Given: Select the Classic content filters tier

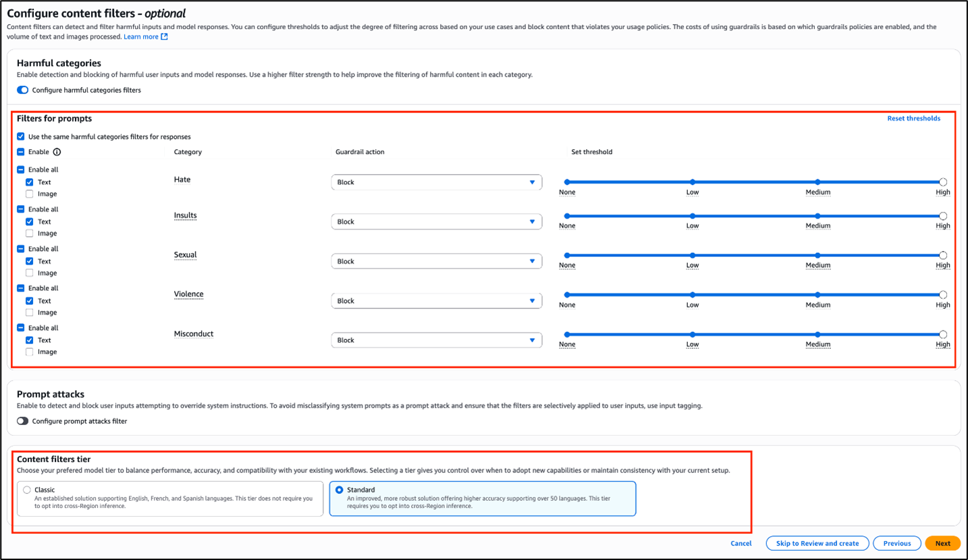Looking at the screenshot, I should 25,490.
